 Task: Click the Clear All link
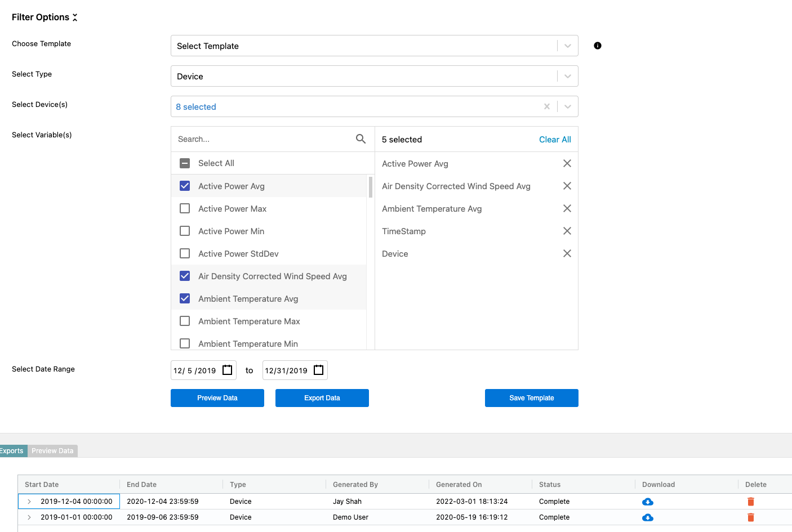coord(554,140)
